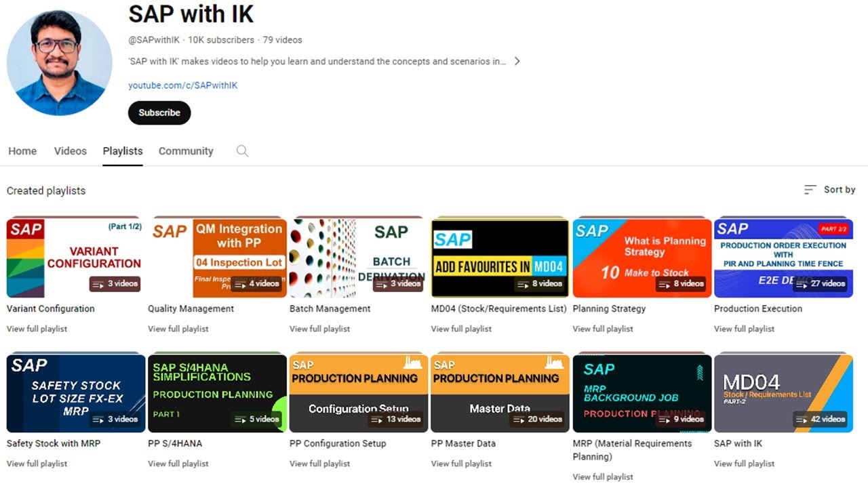Select the Playlists tab
Image resolution: width=868 pixels, height=488 pixels.
tap(123, 151)
